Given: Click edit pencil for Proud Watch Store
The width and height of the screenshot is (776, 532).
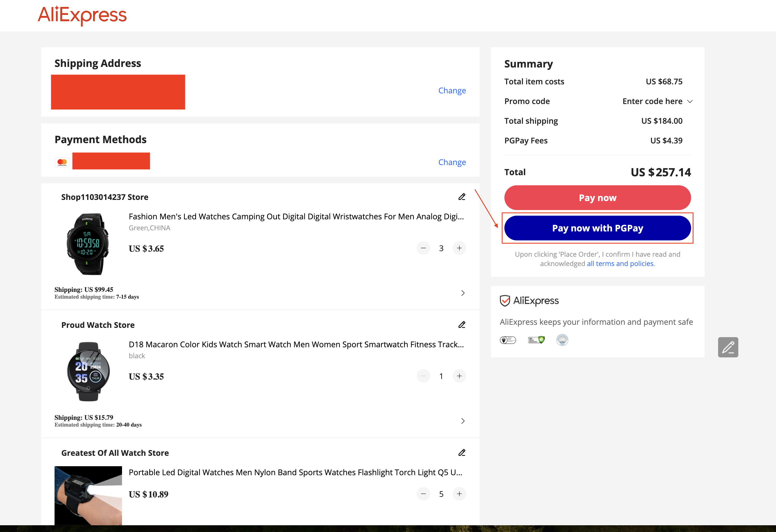Looking at the screenshot, I should click(462, 324).
